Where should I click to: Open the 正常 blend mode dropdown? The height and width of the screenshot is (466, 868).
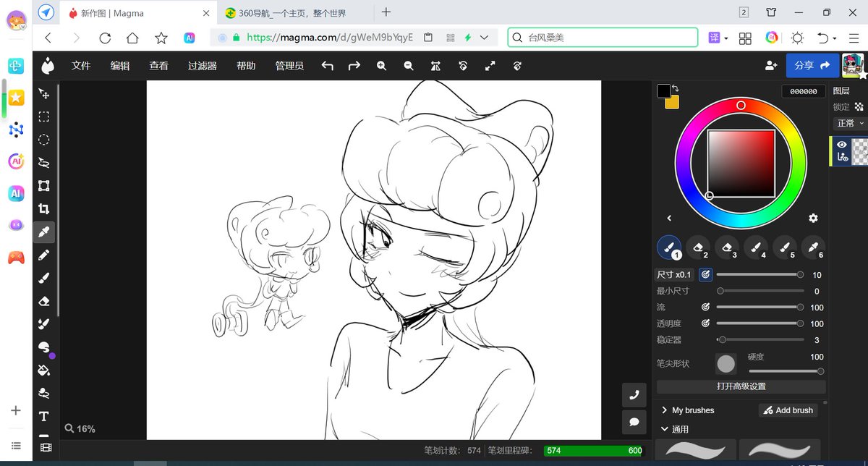[x=851, y=124]
